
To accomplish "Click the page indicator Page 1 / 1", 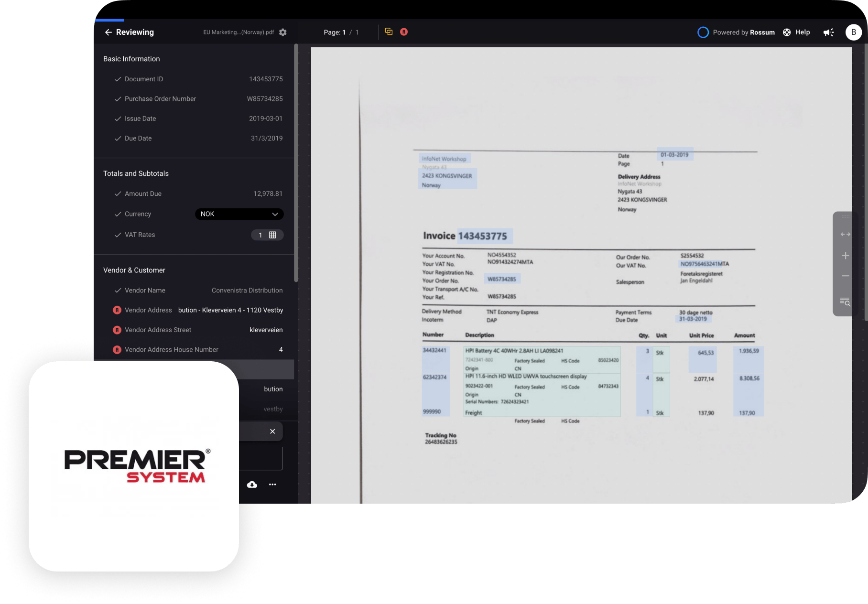I will (x=341, y=32).
